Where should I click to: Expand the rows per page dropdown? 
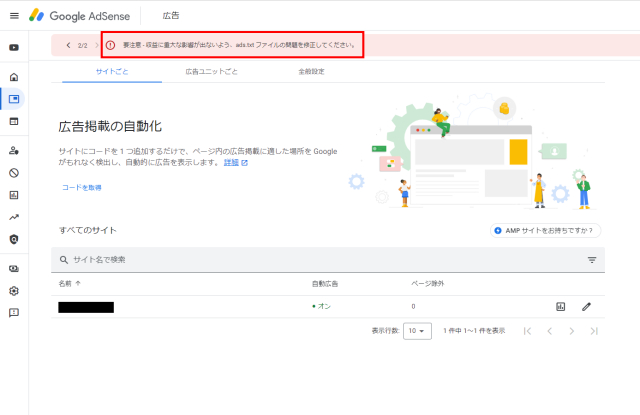(417, 330)
